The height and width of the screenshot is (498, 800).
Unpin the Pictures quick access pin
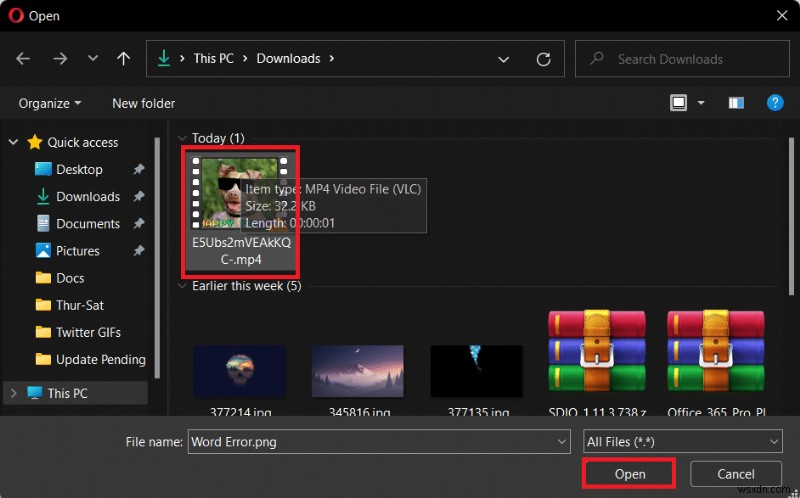(x=138, y=251)
